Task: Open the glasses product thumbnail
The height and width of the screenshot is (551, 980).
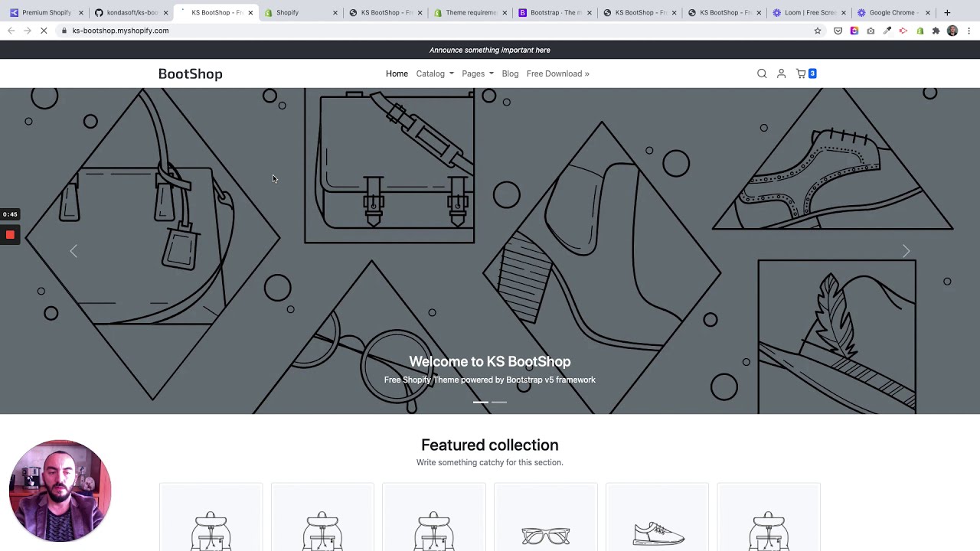Action: tap(545, 517)
